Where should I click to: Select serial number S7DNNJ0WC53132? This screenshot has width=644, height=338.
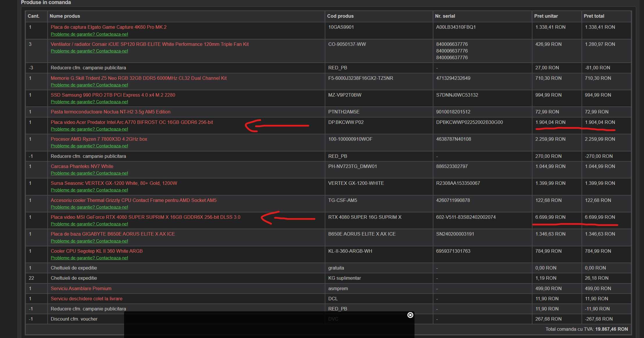click(457, 95)
